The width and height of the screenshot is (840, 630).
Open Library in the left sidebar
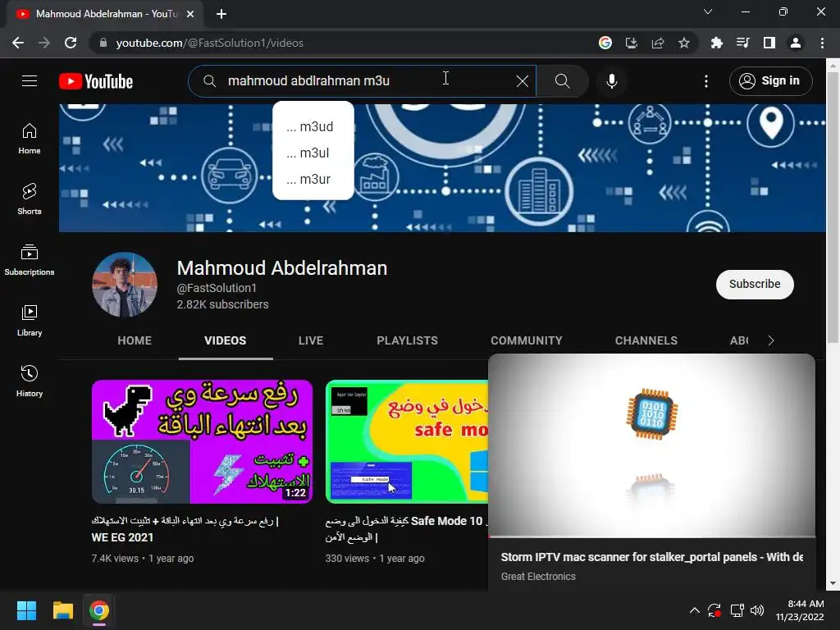click(x=30, y=321)
